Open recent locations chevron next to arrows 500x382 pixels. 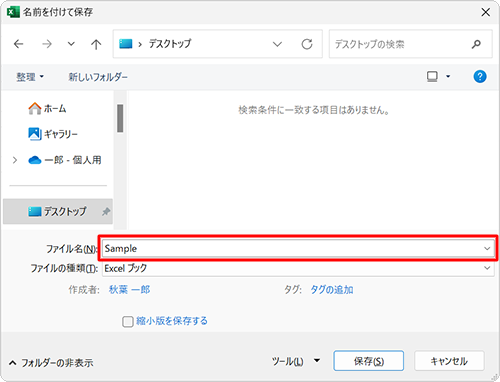pos(71,44)
